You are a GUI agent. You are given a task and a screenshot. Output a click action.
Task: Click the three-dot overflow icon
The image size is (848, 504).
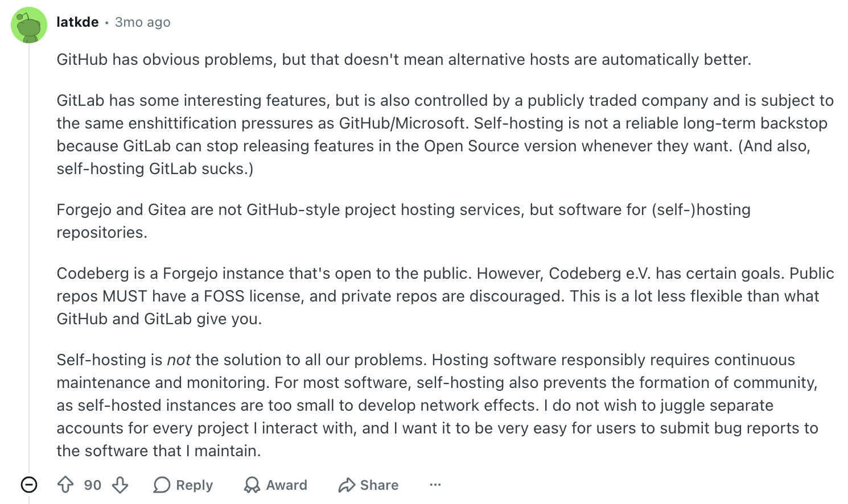pos(435,485)
